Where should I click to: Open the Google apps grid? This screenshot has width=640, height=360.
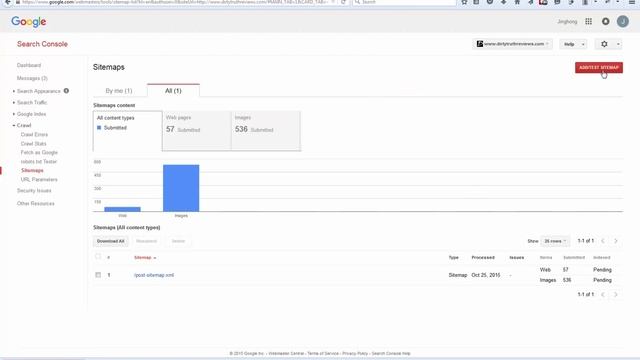pos(588,22)
